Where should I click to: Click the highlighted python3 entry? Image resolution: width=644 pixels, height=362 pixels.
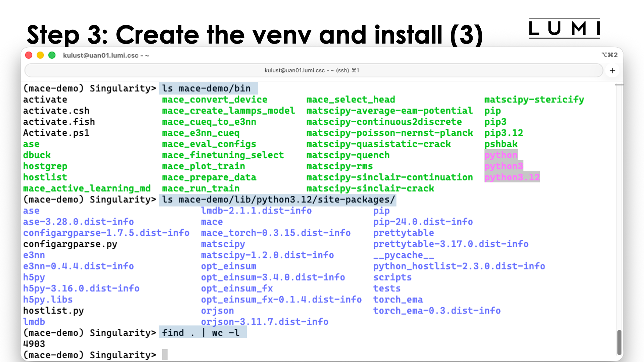click(503, 166)
